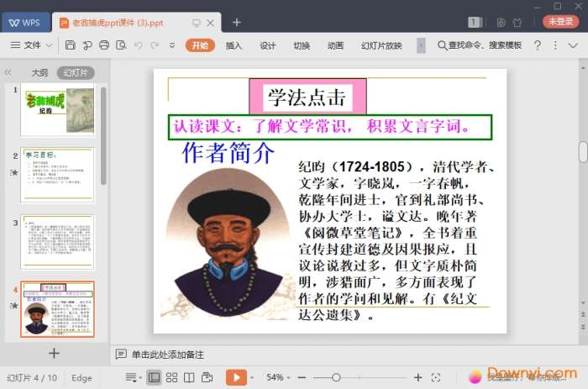Select the portrait image of 纪昀
This screenshot has height=389, width=588.
coord(228,244)
